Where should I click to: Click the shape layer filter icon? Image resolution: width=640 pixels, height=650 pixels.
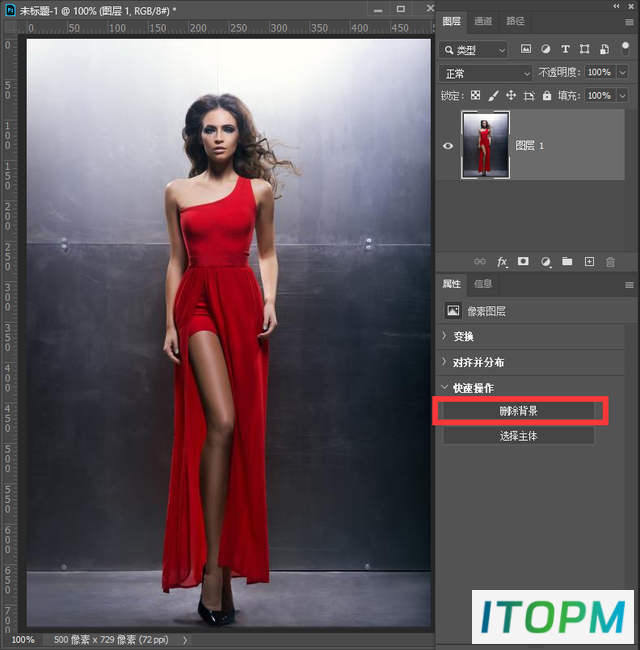pyautogui.click(x=584, y=49)
